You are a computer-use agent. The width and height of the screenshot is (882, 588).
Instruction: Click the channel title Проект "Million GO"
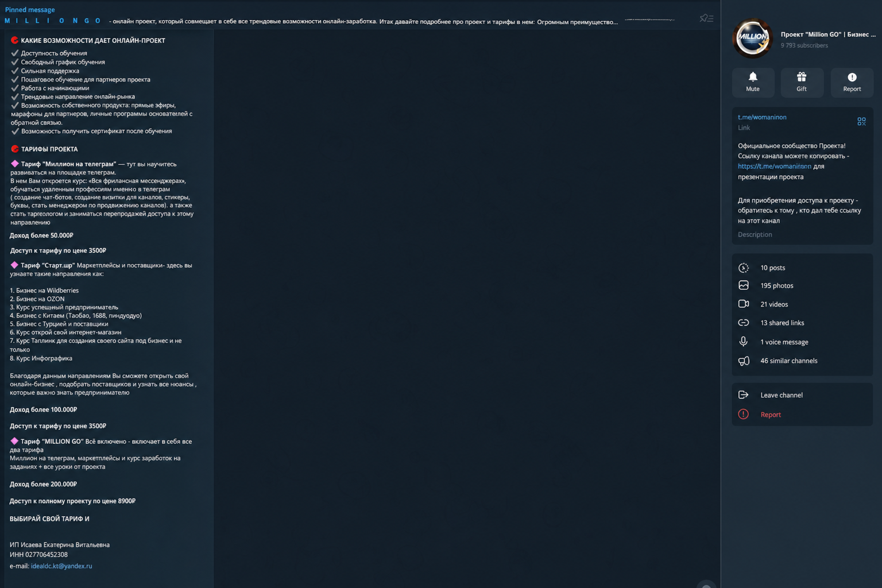(828, 34)
